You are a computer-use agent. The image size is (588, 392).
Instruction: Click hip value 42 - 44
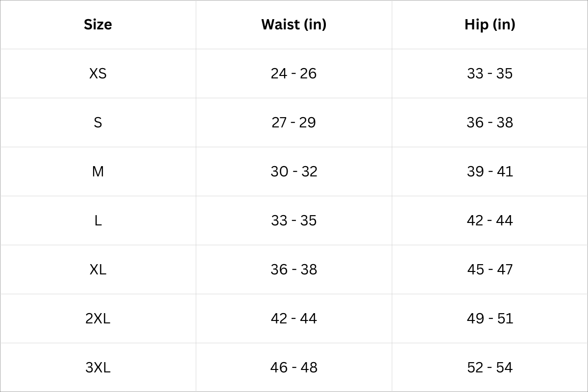pyautogui.click(x=490, y=220)
